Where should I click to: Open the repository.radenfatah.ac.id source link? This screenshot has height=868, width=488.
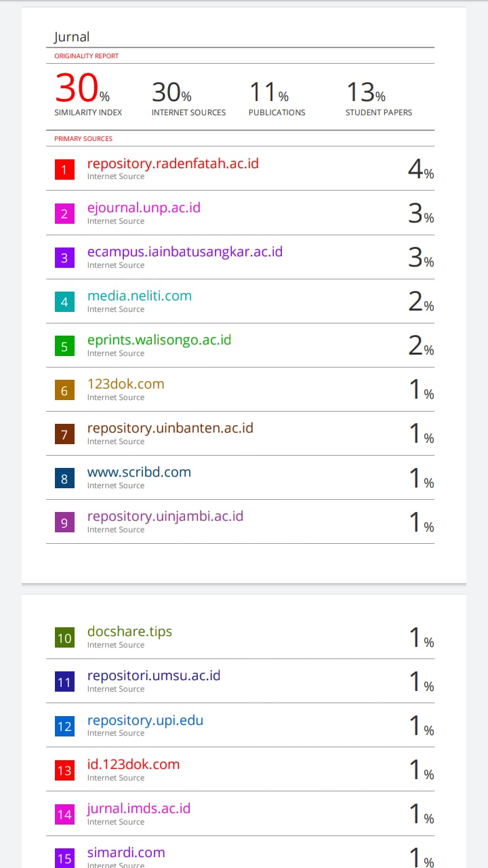(x=173, y=163)
